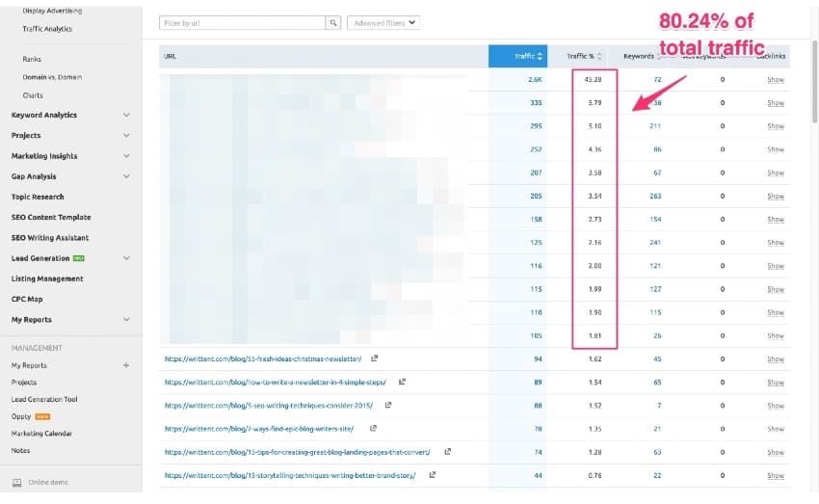Viewport: 819px width, 504px height.
Task: Open the 7-ways-find-epic-blog-writers-site URL link
Action: (259, 429)
